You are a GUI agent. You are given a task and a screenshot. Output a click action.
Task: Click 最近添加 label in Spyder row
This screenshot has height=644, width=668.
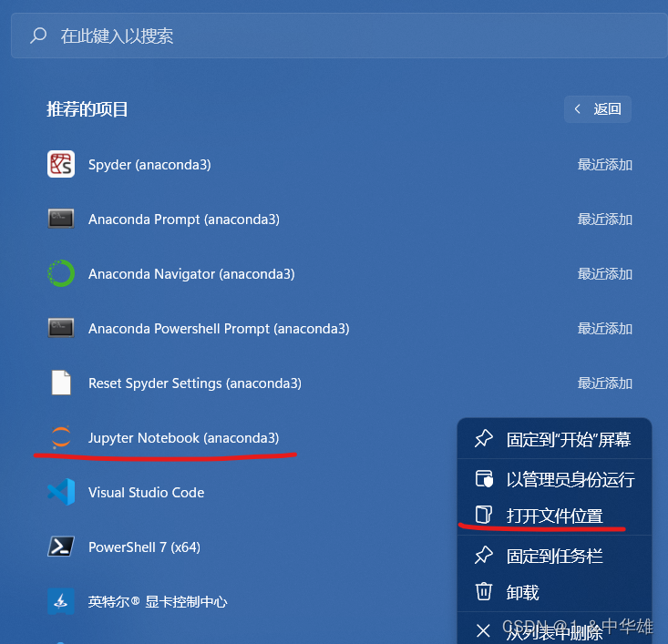tap(604, 164)
